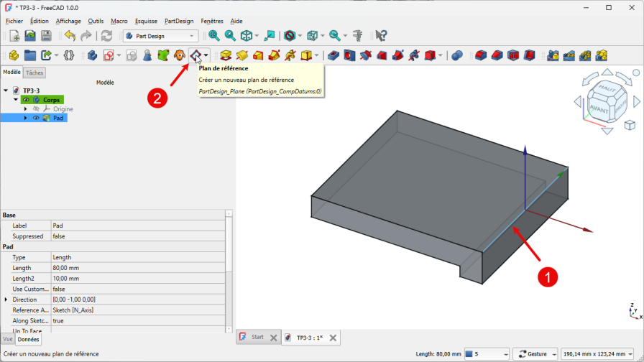The width and height of the screenshot is (644, 362).
Task: Create a new body icon
Action: tap(93, 55)
